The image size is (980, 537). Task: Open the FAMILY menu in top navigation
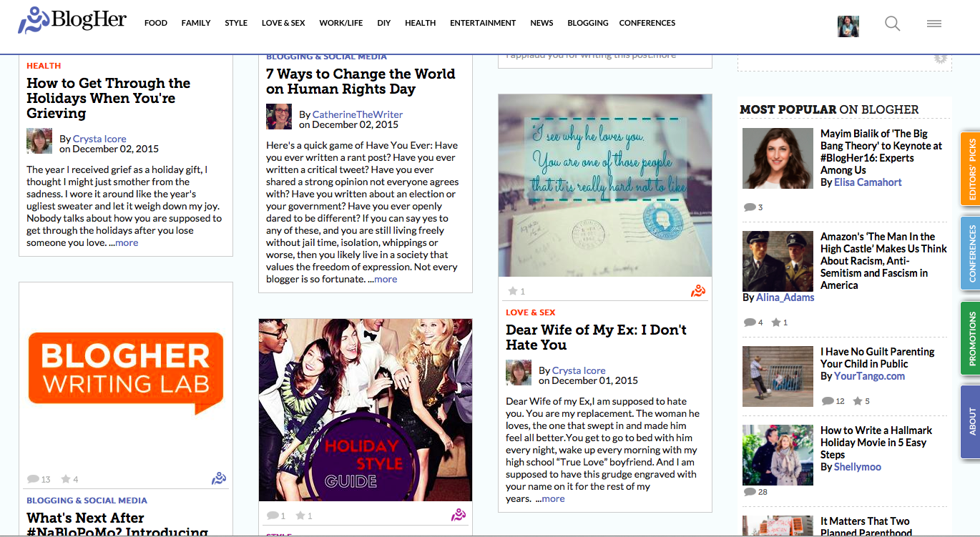(x=196, y=23)
